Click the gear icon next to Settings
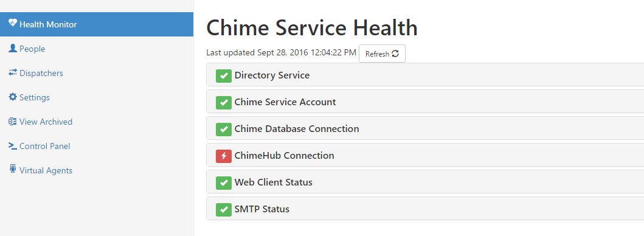644x236 pixels. 13,97
